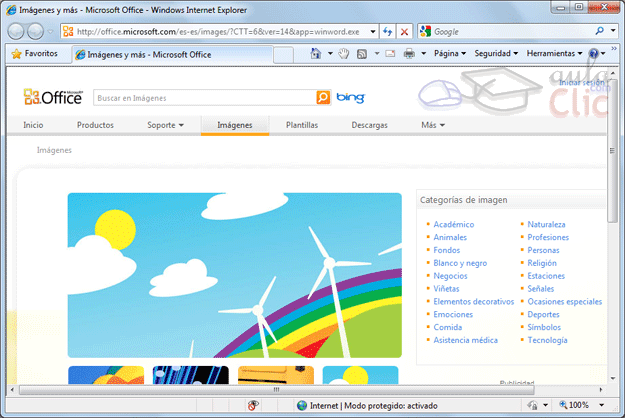Open the zoom level 100% dropdown
625x418 pixels.
click(x=584, y=405)
